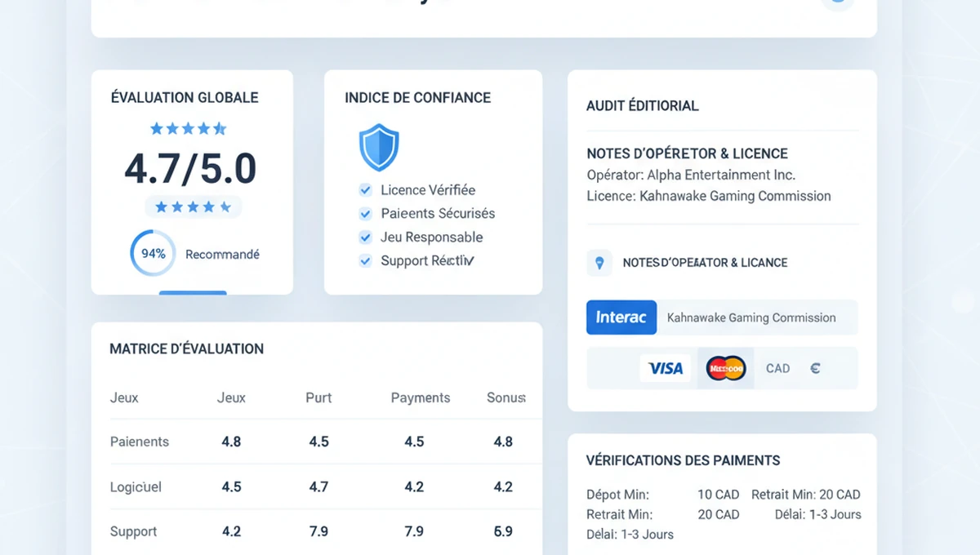Click the Matrice d'Évaluation heading

pos(186,349)
